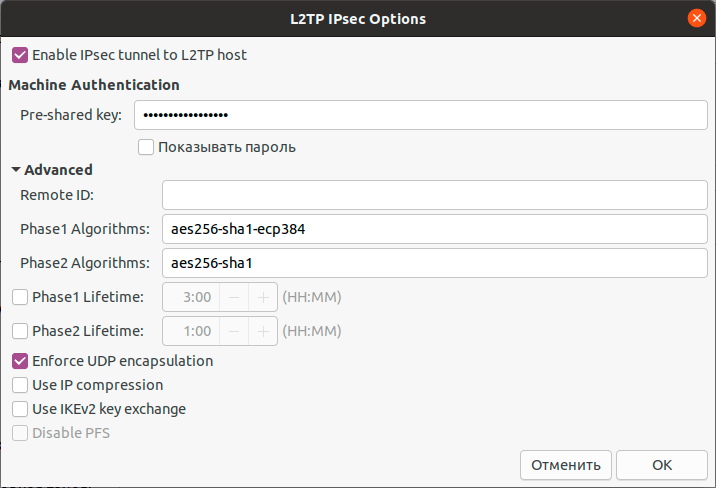Enable the Показывать пароль checkbox
716x488 pixels.
click(x=147, y=147)
